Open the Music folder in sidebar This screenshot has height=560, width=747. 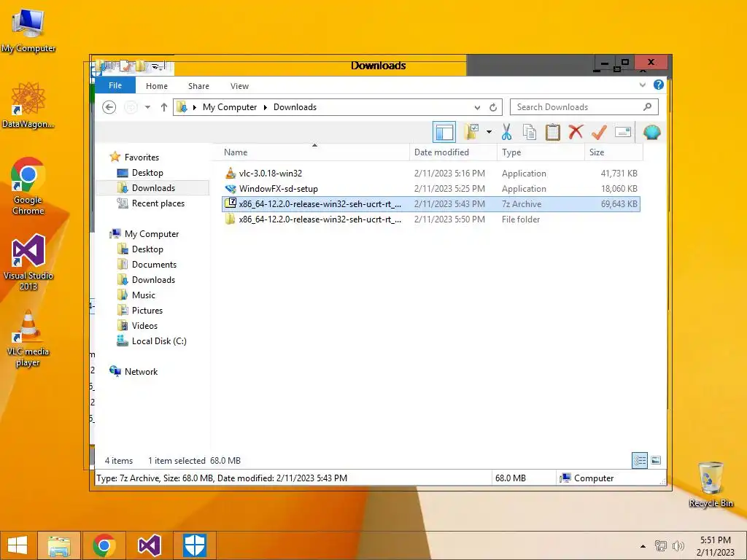(144, 295)
